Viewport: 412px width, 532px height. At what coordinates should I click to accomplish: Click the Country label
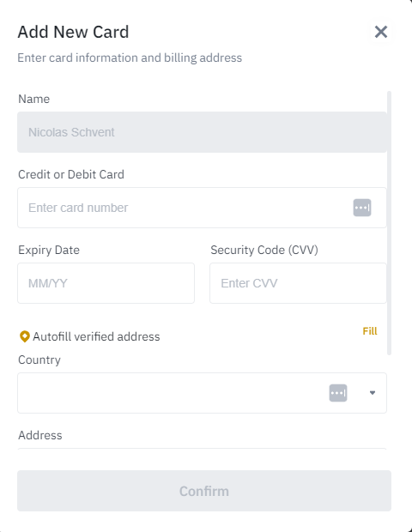39,360
